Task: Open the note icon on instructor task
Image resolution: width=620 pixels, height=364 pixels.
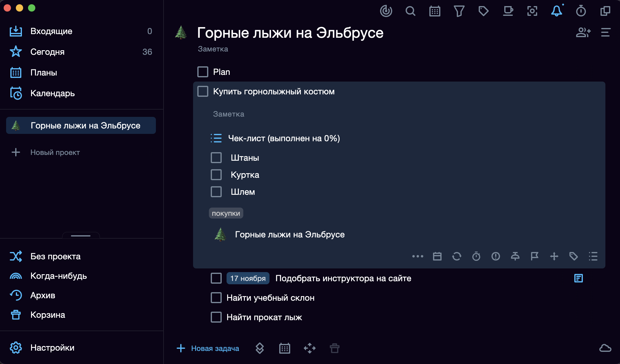Action: tap(579, 278)
